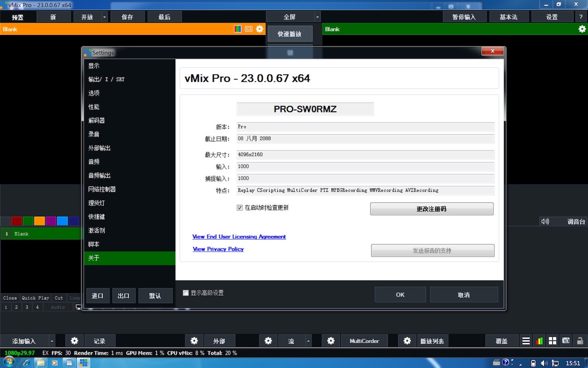Screen dimensions: 588x368
Task: Open 录音 settings section
Action: point(130,134)
